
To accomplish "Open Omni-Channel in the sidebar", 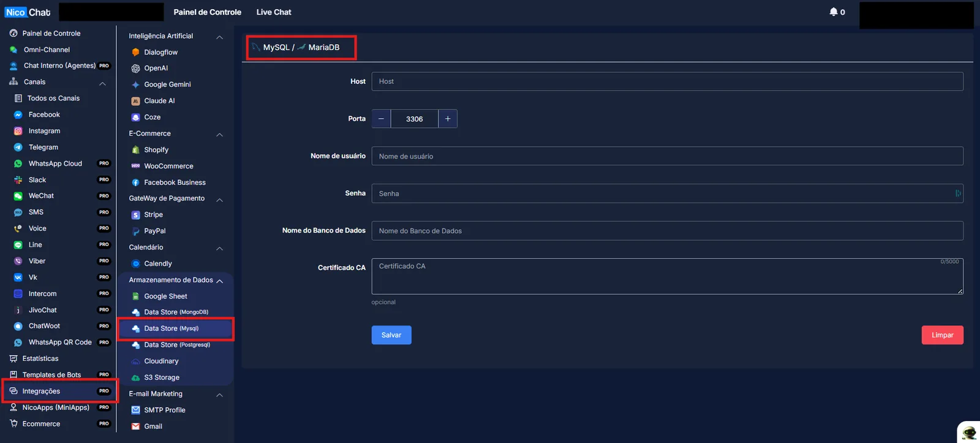I will pyautogui.click(x=47, y=50).
